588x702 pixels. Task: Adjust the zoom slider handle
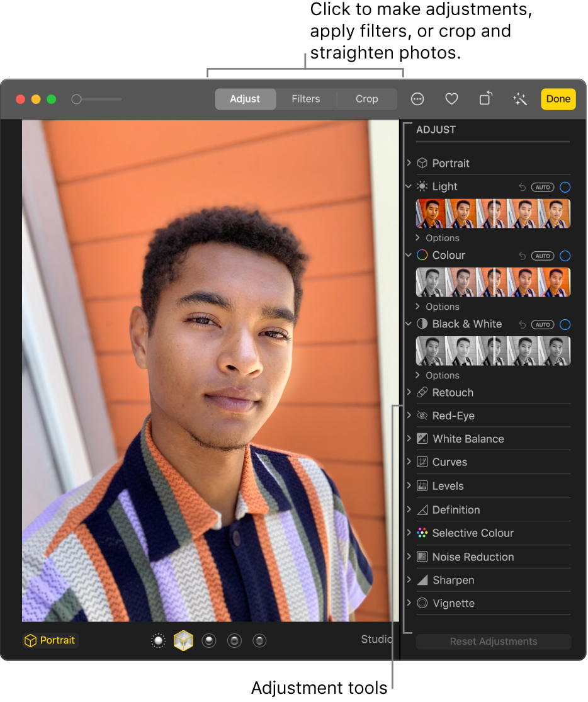coord(76,99)
